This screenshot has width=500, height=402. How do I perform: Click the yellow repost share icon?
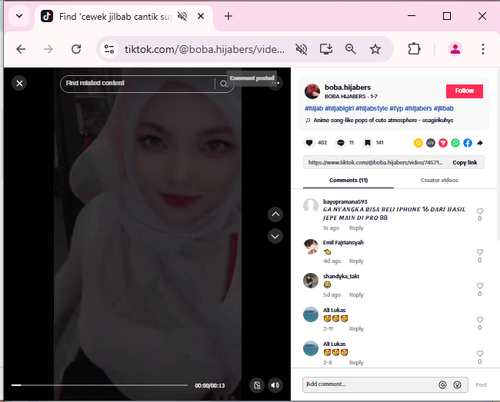coord(418,143)
